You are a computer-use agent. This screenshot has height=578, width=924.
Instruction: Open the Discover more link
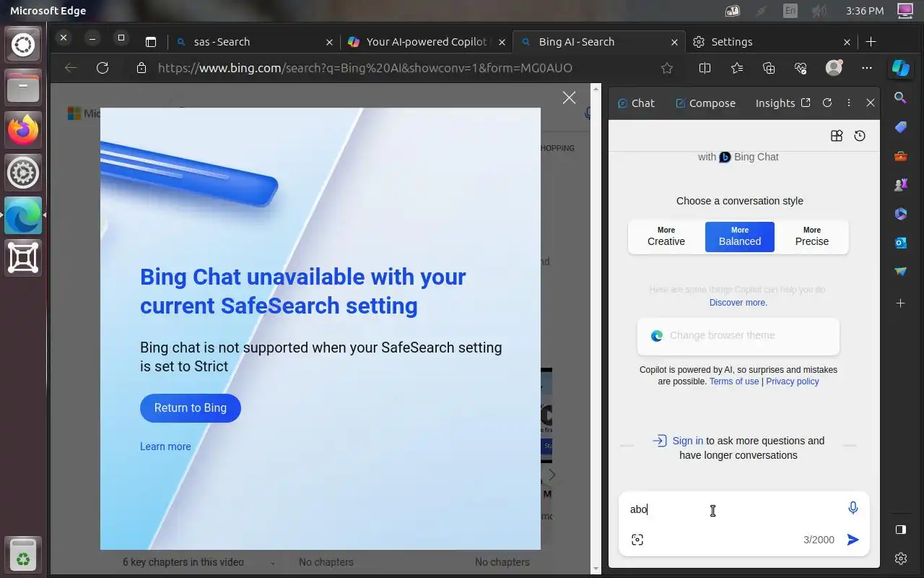pyautogui.click(x=738, y=303)
